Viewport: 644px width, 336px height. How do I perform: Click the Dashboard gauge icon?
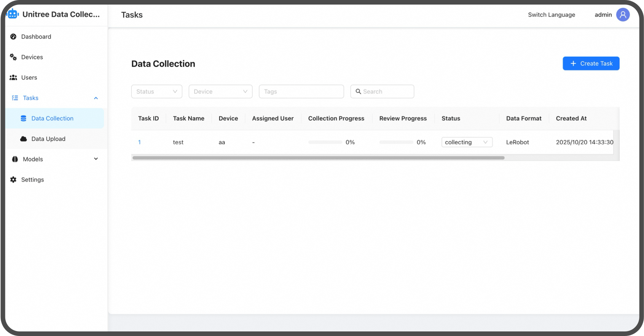[x=13, y=37]
